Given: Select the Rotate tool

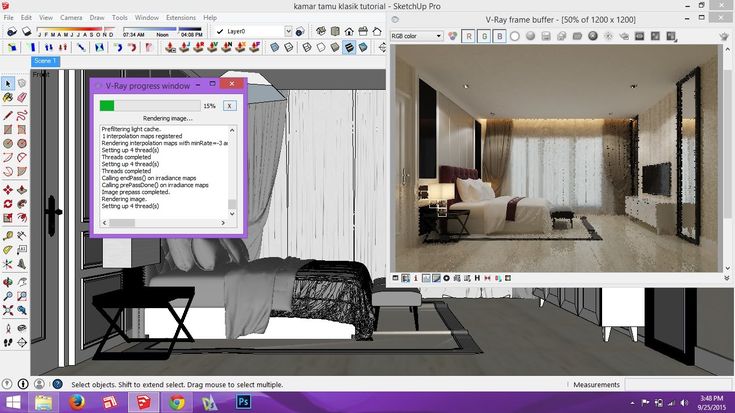Looking at the screenshot, I should [x=8, y=204].
